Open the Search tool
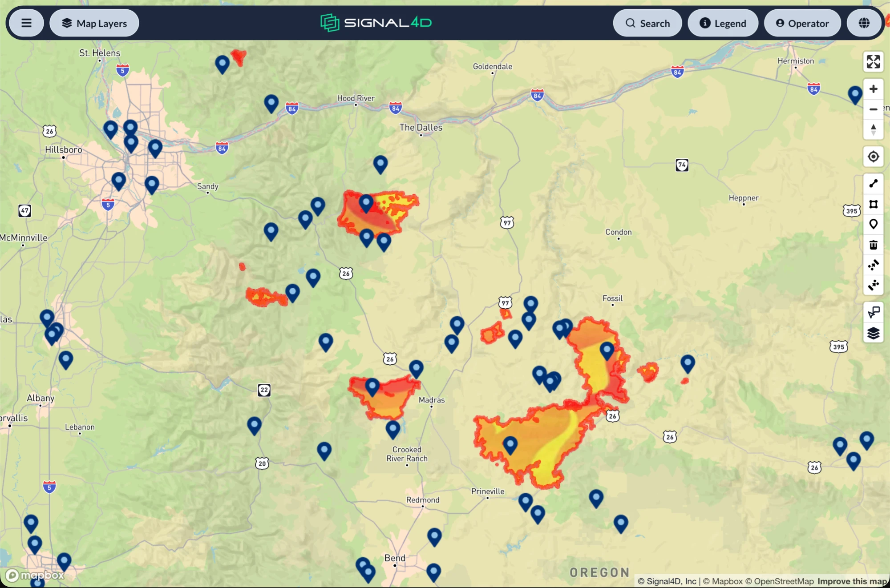Screen dimensions: 890x588 point(647,23)
